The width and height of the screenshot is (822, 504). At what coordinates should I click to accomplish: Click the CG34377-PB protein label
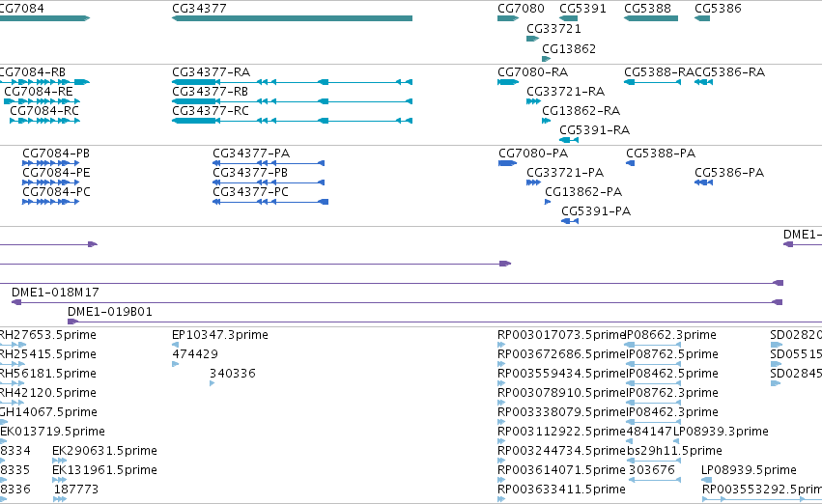click(x=249, y=173)
